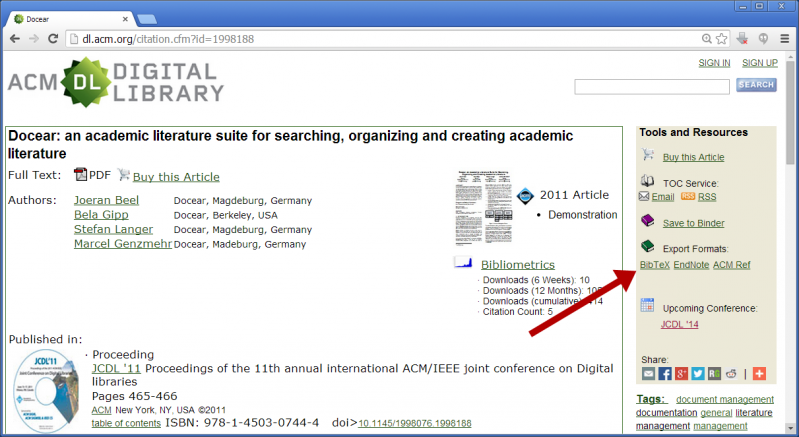Open the Bibliometrics link
This screenshot has width=799, height=437.
(x=518, y=265)
